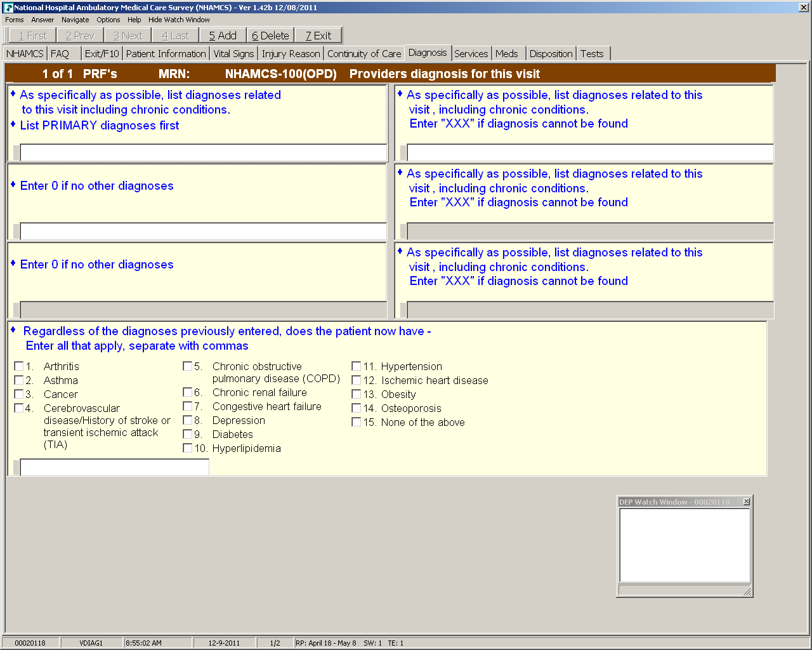This screenshot has width=812, height=650.
Task: Click the NHAMCS-100(OPD) header label
Action: [x=280, y=74]
